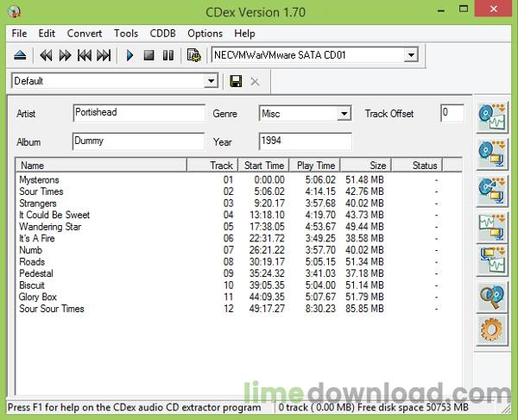This screenshot has height=420, width=518.
Task: Click the magnifier CDDB lookup icon
Action: tap(492, 298)
